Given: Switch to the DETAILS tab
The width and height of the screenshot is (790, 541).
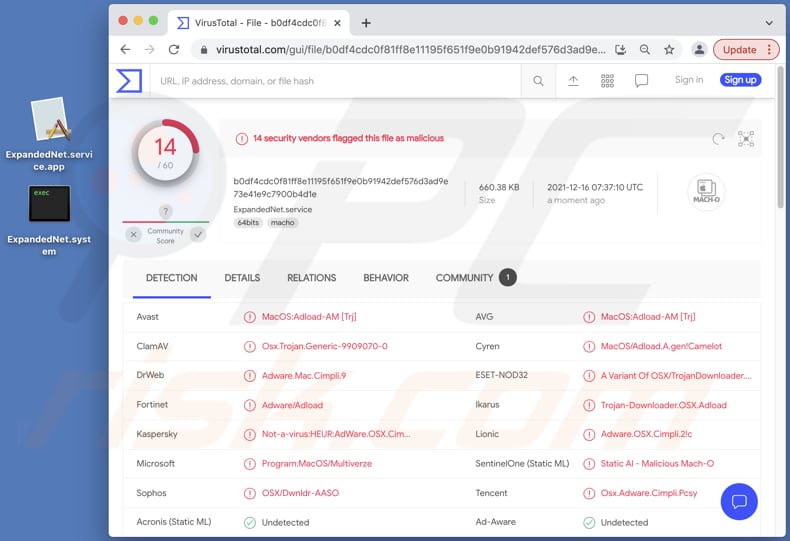Looking at the screenshot, I should point(242,278).
